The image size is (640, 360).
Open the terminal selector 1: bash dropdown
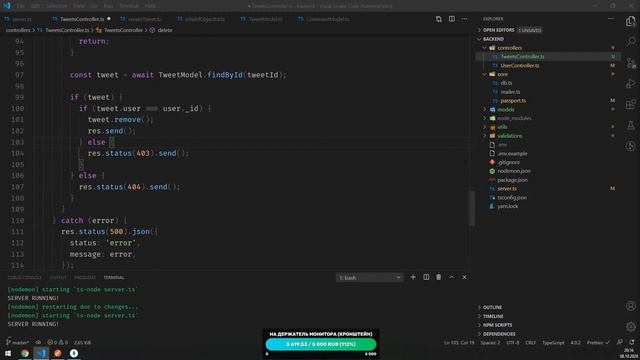click(x=370, y=278)
